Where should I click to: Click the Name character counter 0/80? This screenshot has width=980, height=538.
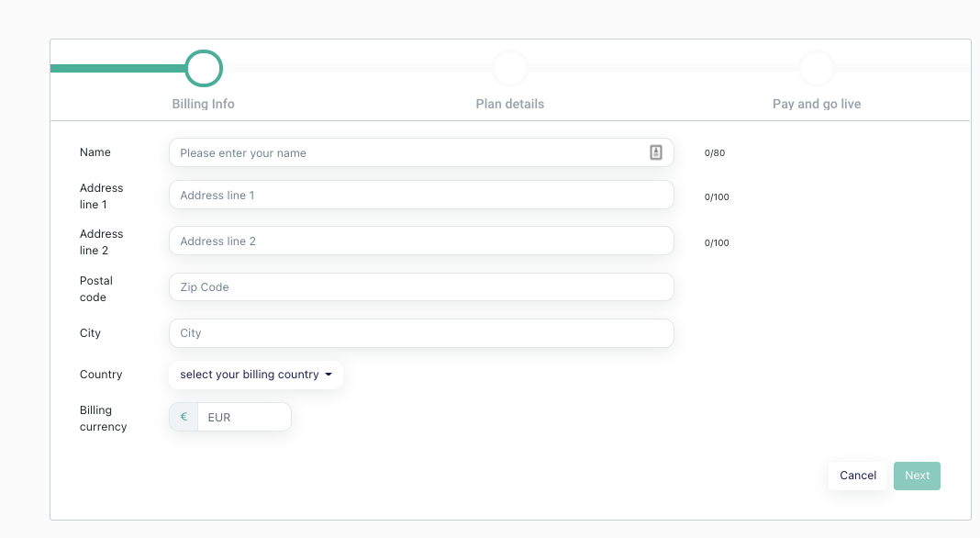(715, 152)
